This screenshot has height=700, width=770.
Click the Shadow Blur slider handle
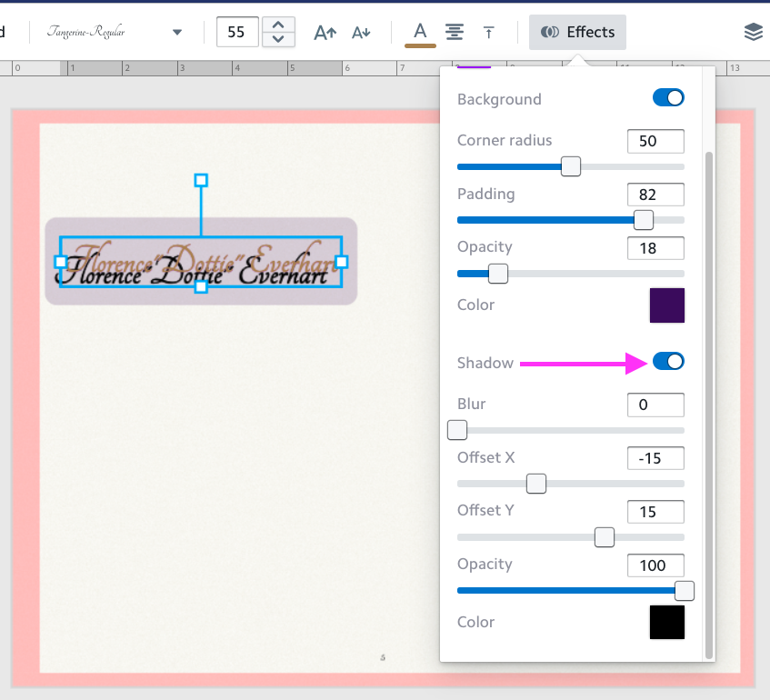coord(457,430)
